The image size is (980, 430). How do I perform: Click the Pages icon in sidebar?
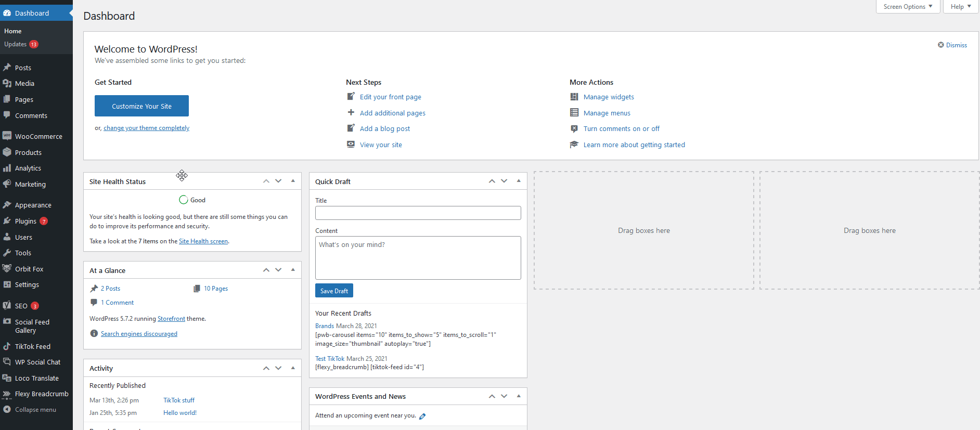(x=7, y=99)
